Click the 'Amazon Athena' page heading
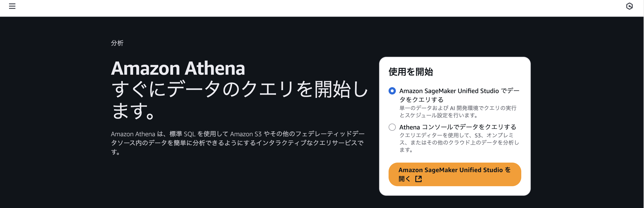 178,68
